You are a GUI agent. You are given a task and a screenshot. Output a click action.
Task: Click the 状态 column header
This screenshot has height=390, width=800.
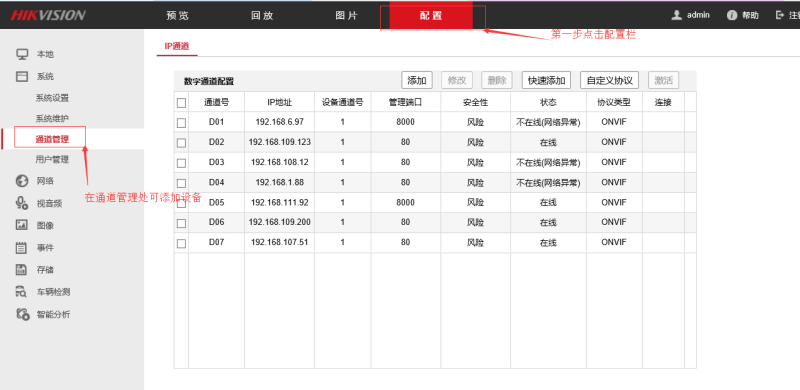tap(548, 102)
